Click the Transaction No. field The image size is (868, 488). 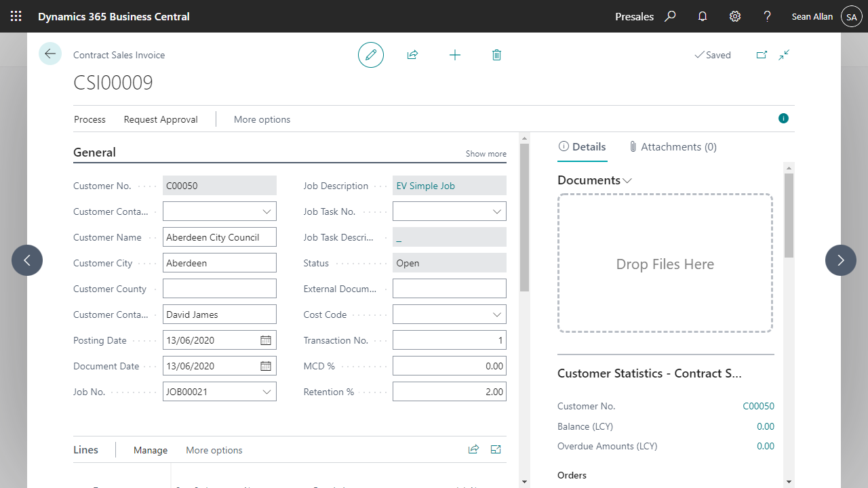[450, 340]
